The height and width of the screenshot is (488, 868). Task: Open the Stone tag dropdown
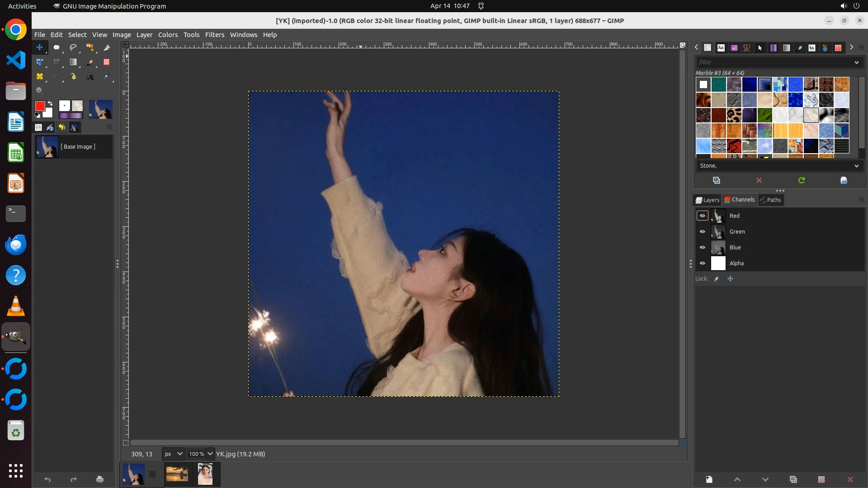coord(856,166)
